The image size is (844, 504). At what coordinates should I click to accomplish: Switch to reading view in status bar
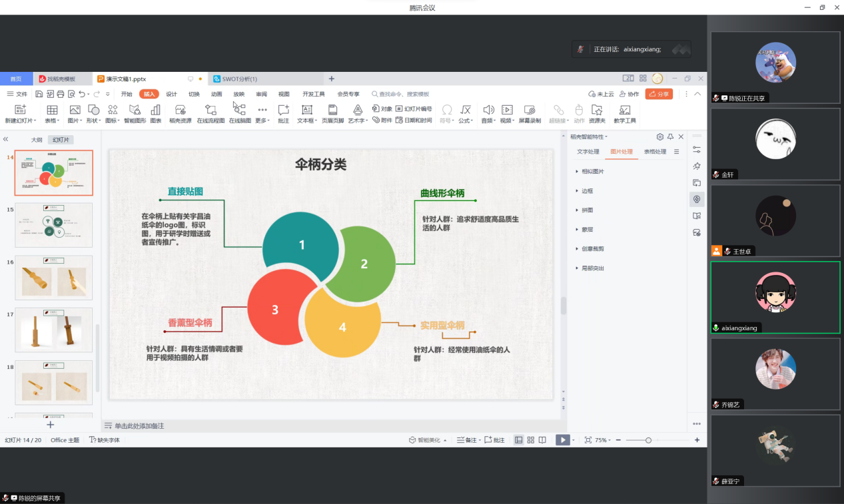tap(542, 440)
